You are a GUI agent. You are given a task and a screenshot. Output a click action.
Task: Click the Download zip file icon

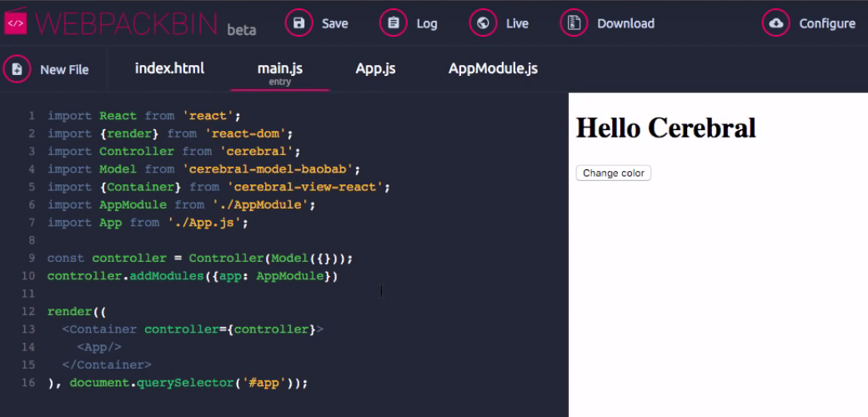574,23
